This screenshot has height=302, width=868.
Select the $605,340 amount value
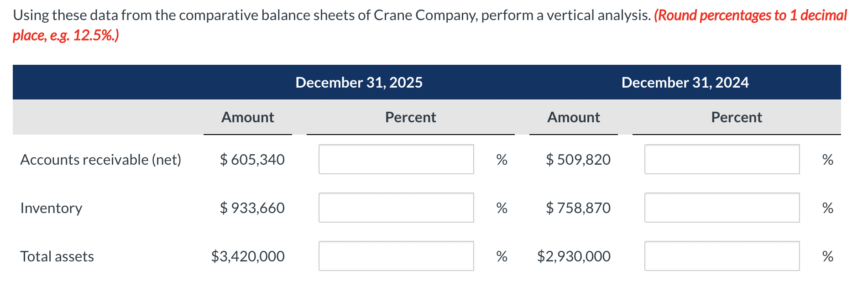point(253,160)
